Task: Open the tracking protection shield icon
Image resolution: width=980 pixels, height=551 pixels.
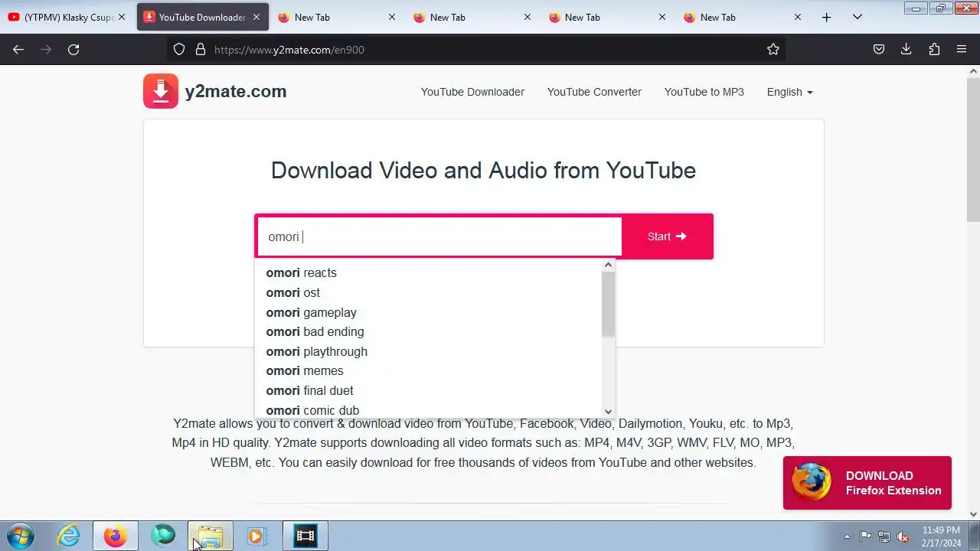Action: (179, 49)
